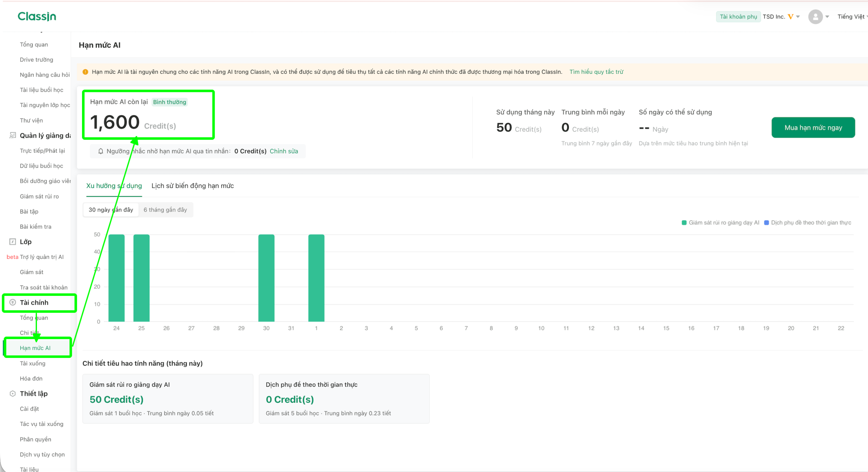Screen dimensions: 868x472
Task: Click the Tài chính currency icon
Action: coord(13,302)
